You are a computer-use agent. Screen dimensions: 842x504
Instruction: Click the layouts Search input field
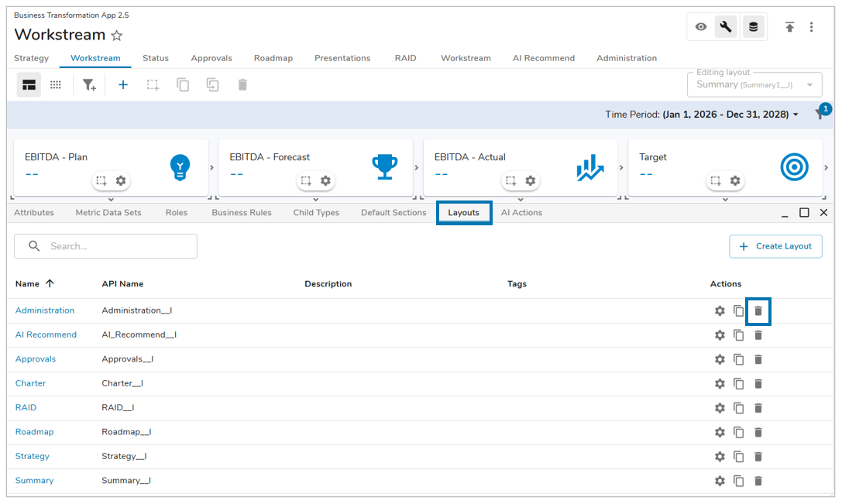pos(116,246)
